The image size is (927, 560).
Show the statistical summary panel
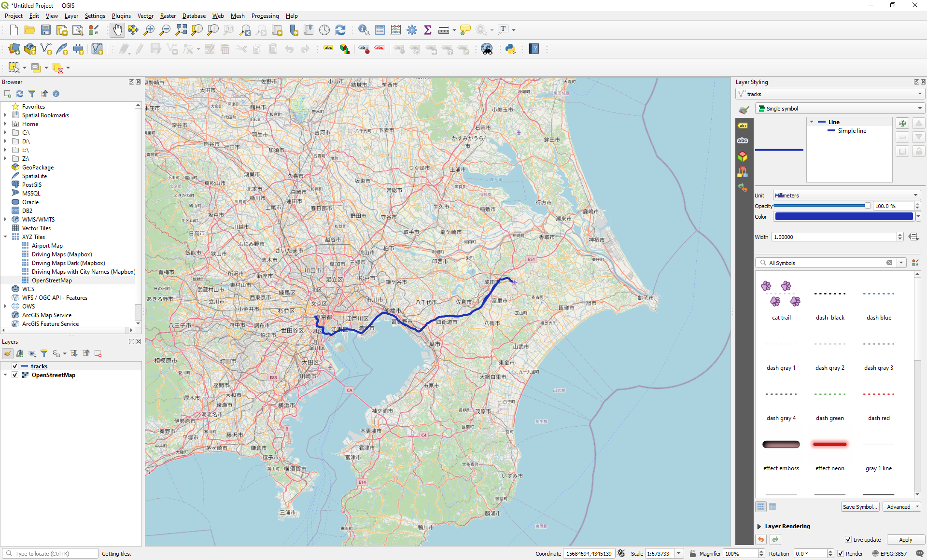[428, 29]
